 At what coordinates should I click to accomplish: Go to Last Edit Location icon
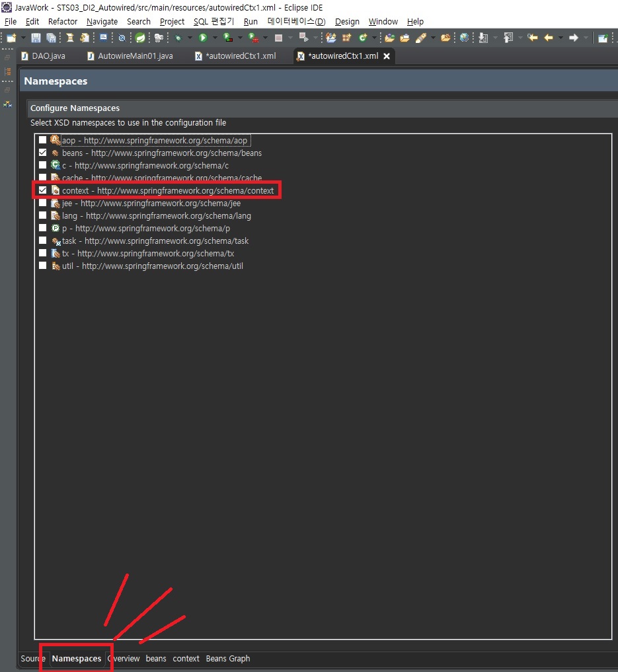point(532,38)
